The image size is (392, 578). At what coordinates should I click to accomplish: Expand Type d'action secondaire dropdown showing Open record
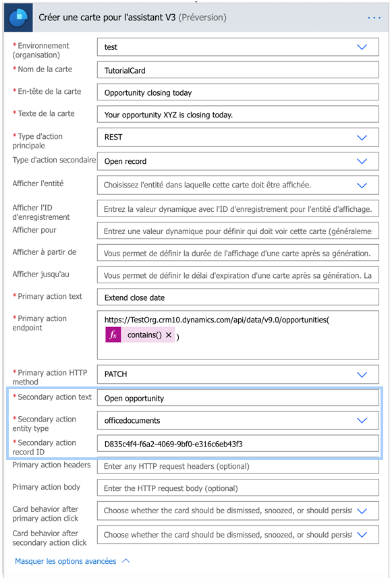[362, 161]
